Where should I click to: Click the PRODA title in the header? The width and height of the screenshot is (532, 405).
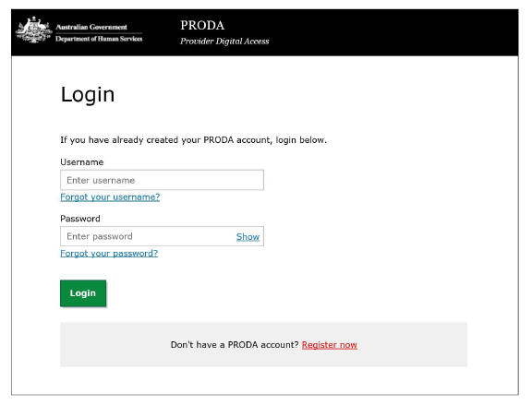[x=202, y=26]
